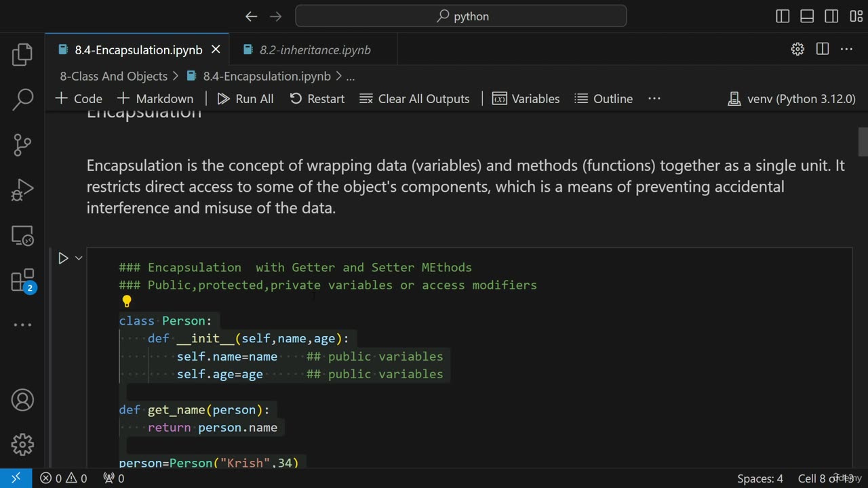The width and height of the screenshot is (868, 488).
Task: Open the Source Control view
Action: [x=22, y=144]
